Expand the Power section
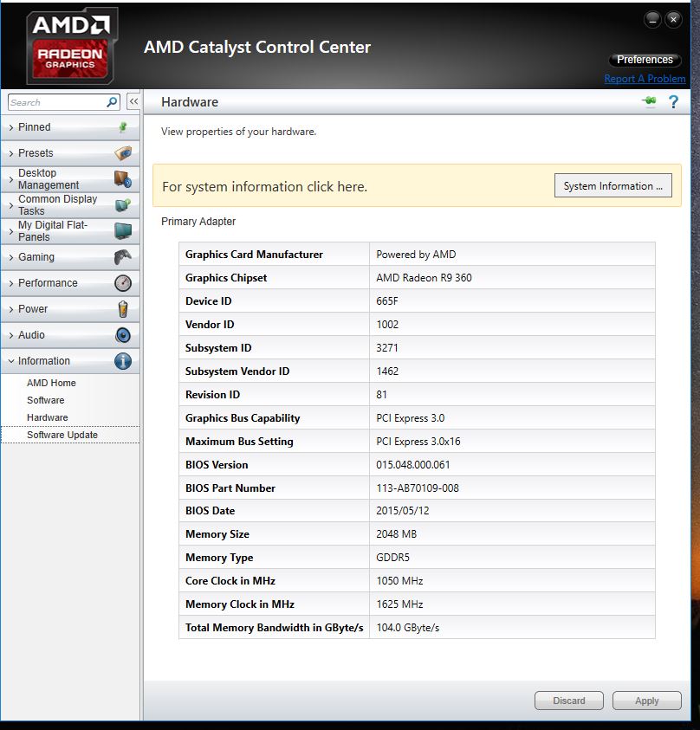 70,310
